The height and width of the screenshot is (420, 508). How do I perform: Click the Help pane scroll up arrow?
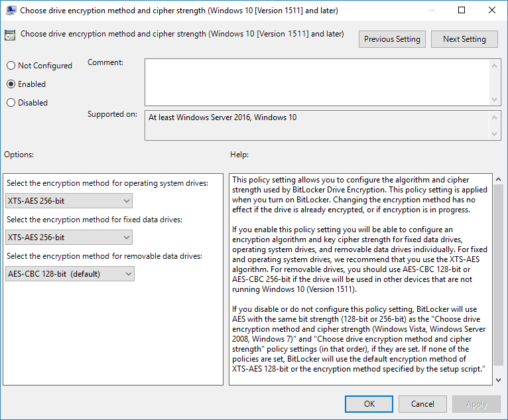498,179
